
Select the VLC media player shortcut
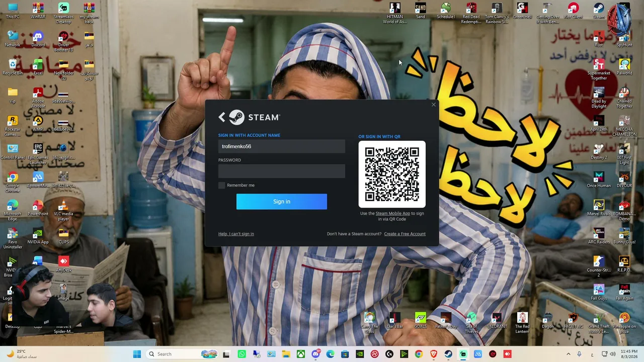63,210
